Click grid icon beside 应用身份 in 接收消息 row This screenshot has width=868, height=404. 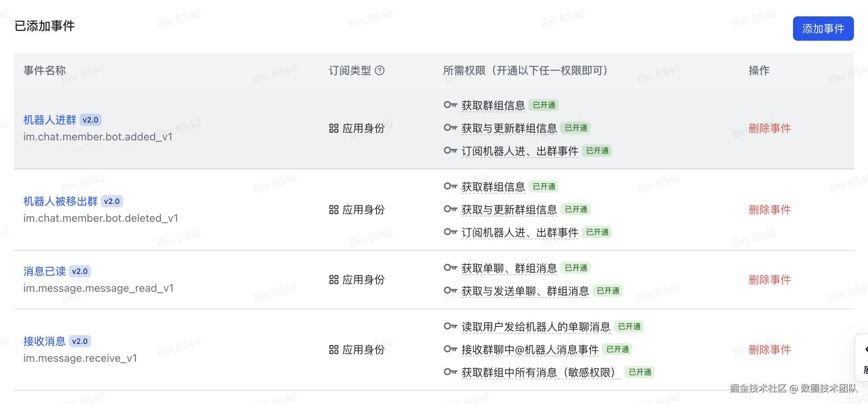click(x=333, y=350)
